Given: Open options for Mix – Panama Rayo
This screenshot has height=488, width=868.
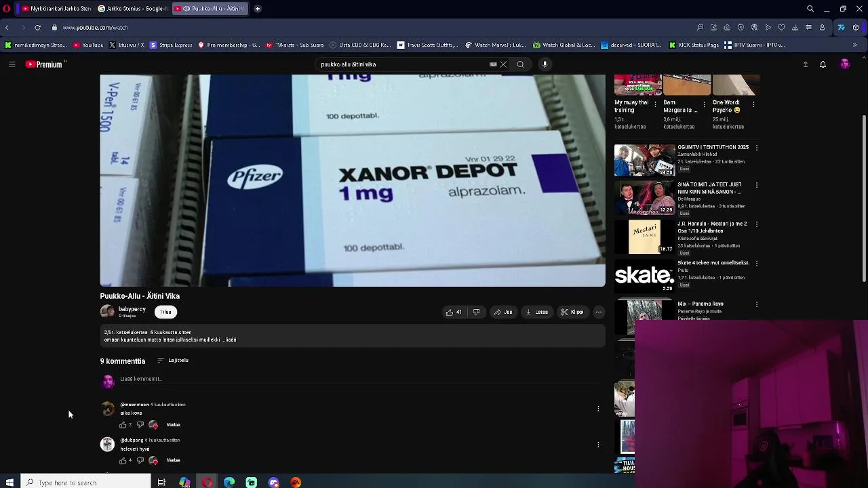Looking at the screenshot, I should click(757, 304).
